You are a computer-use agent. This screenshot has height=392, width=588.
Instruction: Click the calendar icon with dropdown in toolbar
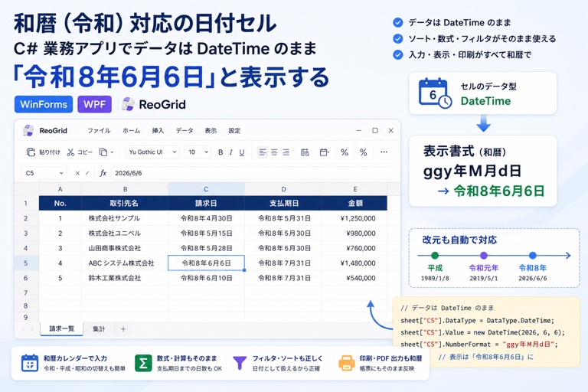pyautogui.click(x=325, y=152)
